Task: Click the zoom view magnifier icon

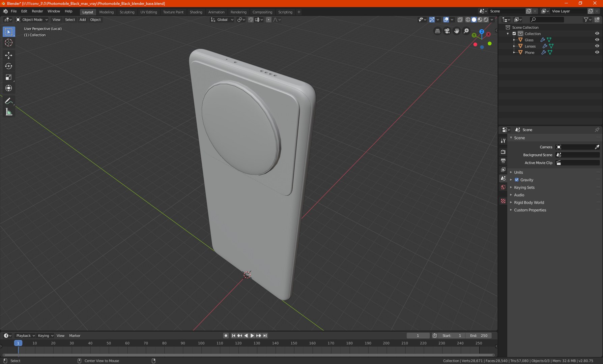Action: coord(466,31)
